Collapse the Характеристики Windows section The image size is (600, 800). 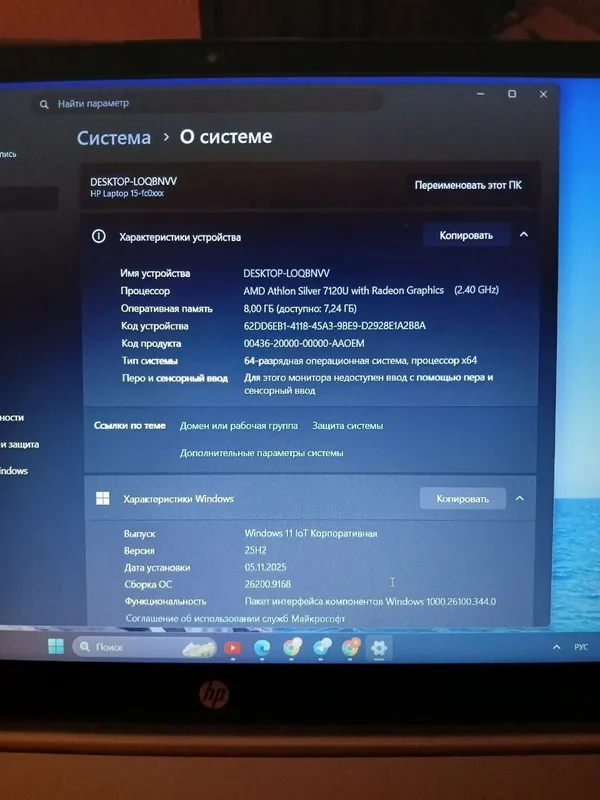(519, 498)
